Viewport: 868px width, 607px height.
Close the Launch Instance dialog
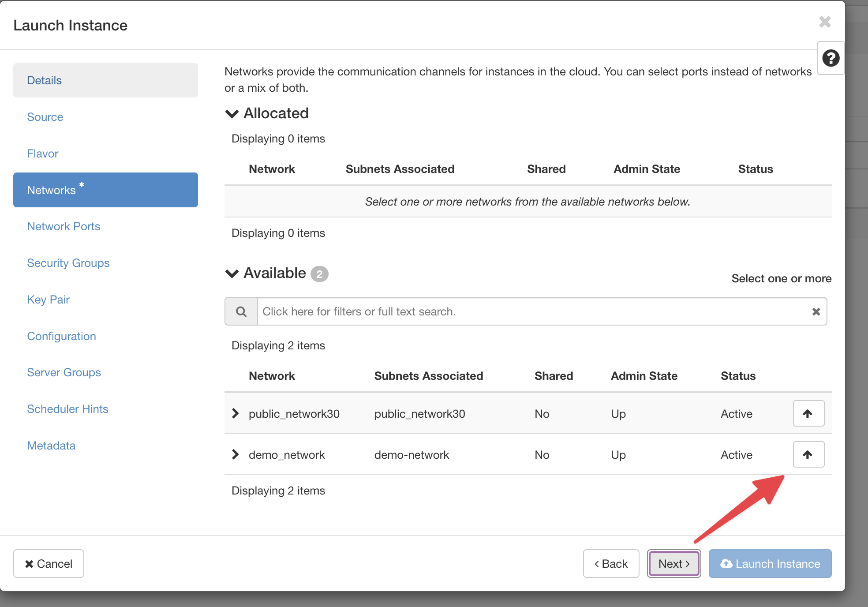(824, 22)
